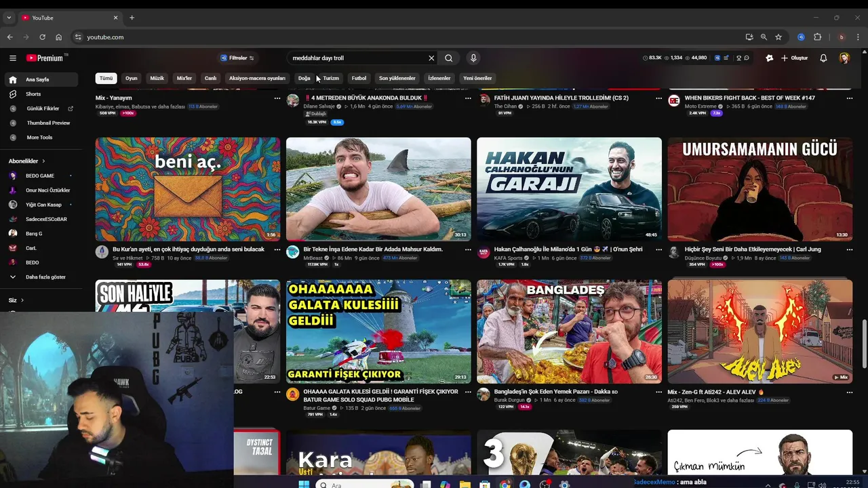This screenshot has width=868, height=488.
Task: Select the Müzik filter chip
Action: click(x=157, y=78)
